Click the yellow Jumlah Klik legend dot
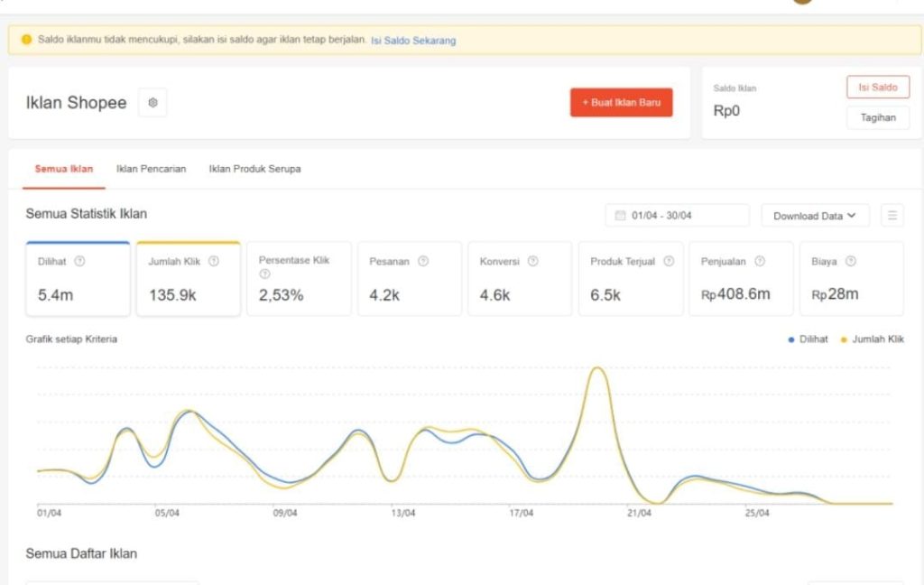924x585 pixels. click(844, 339)
